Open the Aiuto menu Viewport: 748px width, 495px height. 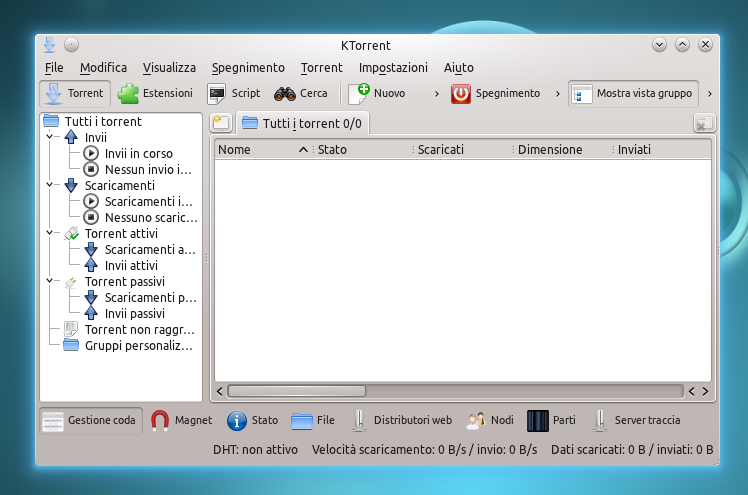458,68
